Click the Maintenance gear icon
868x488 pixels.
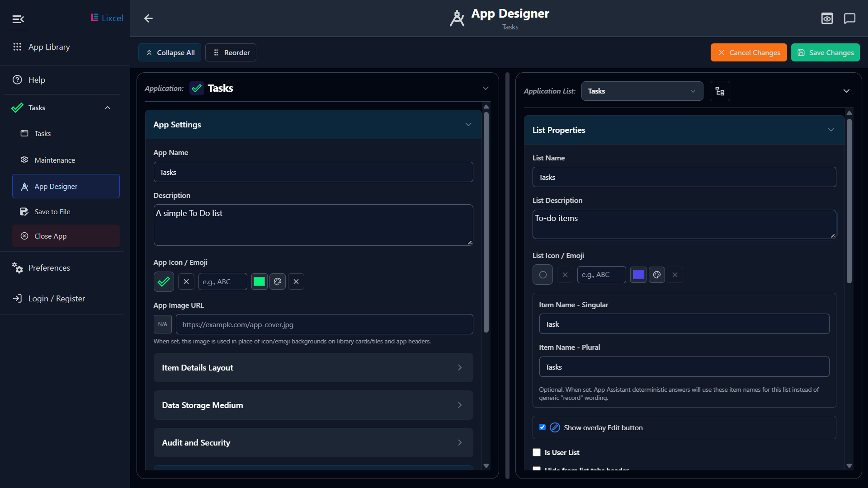click(x=24, y=160)
